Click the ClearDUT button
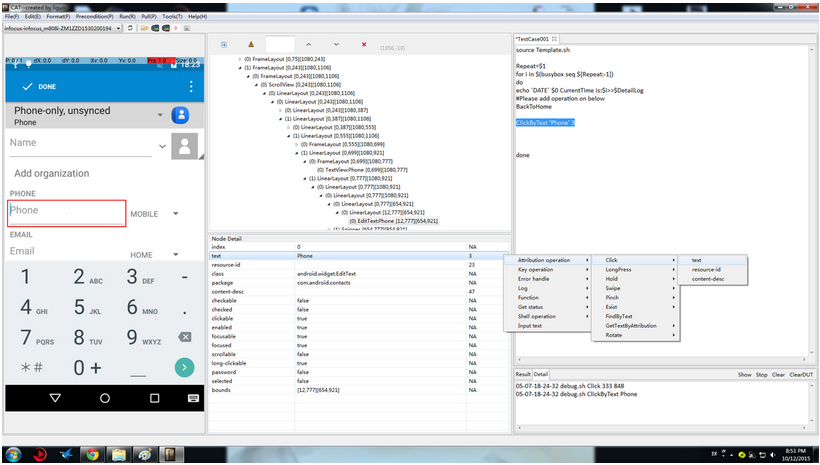Viewport: 820px width, 465px height. point(802,374)
